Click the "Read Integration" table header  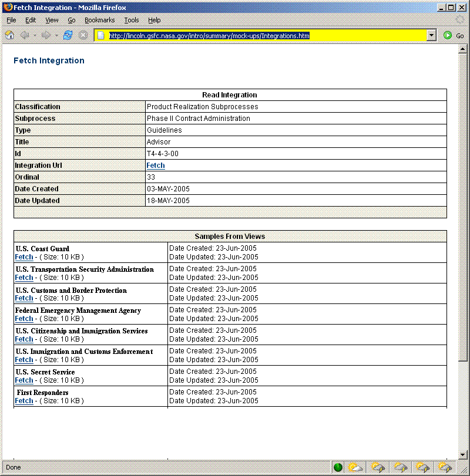tap(230, 95)
